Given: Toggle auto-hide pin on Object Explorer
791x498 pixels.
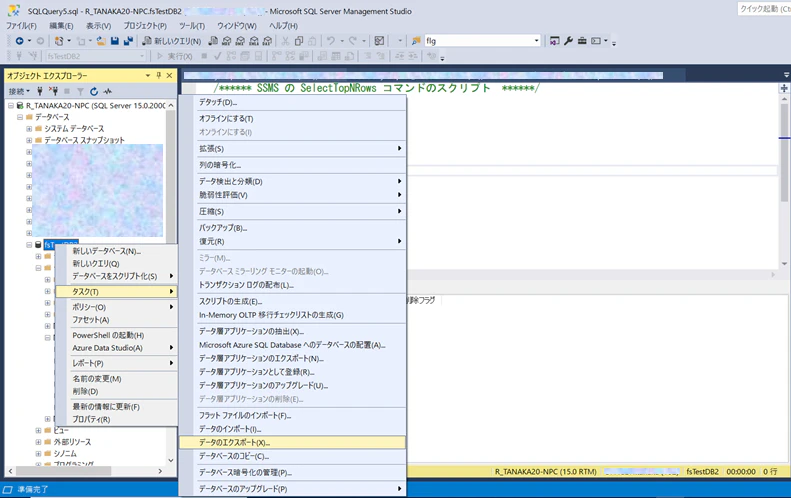Looking at the screenshot, I should coord(159,75).
